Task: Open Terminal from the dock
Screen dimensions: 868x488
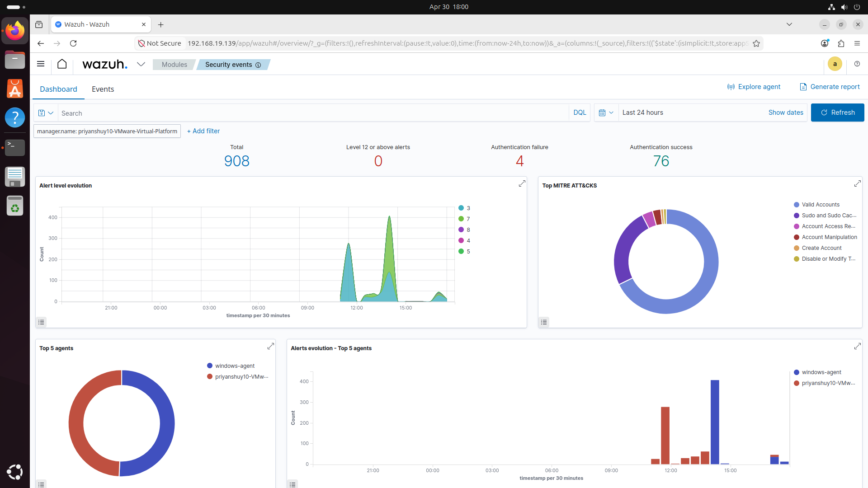Action: tap(15, 147)
